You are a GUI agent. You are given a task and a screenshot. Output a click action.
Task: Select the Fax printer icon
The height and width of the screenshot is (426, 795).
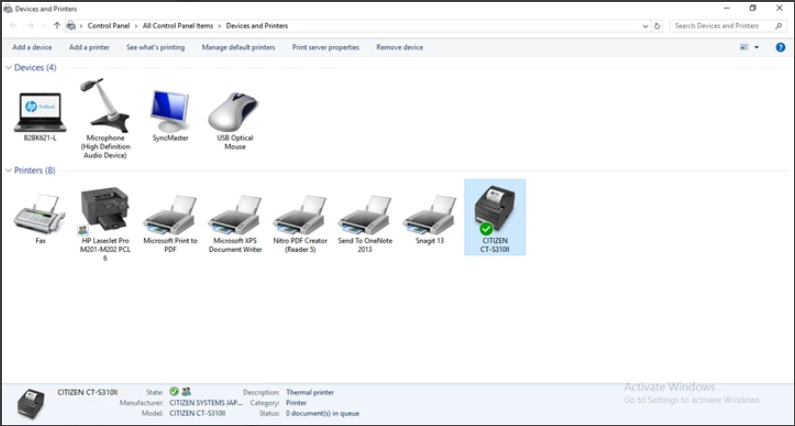pyautogui.click(x=40, y=214)
